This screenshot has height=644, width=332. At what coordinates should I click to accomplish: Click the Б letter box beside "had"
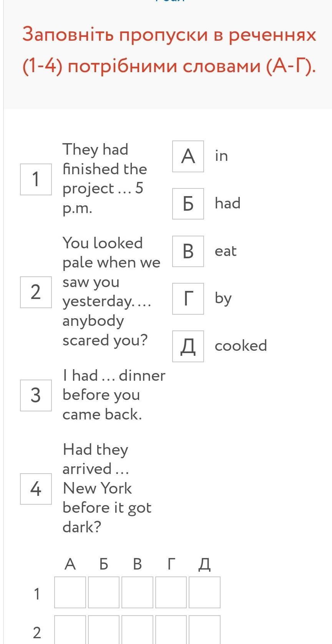[188, 204]
